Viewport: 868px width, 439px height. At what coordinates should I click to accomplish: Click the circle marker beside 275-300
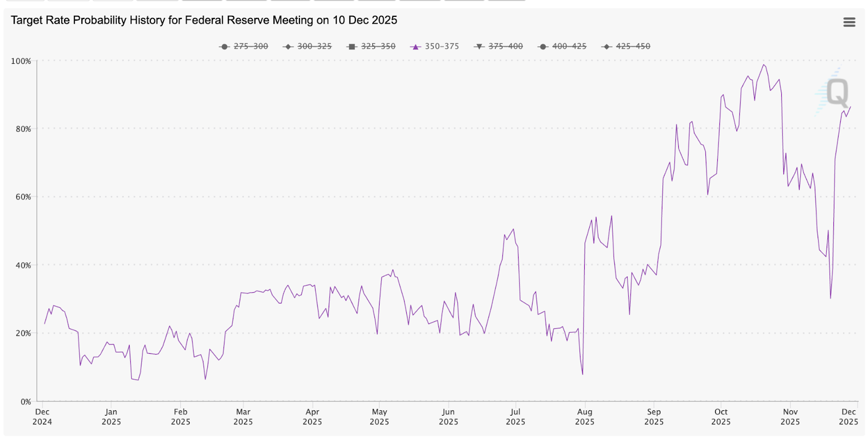[x=224, y=47]
